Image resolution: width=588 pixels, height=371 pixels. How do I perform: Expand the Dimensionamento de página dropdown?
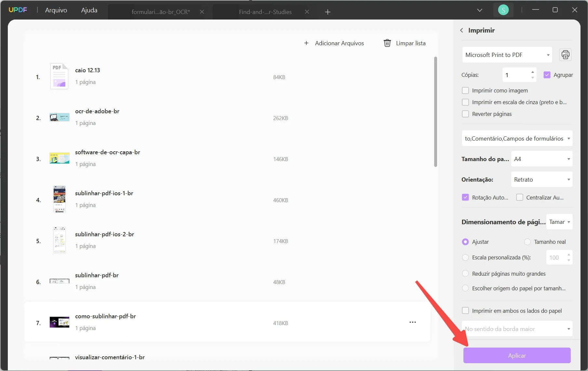[x=559, y=222]
